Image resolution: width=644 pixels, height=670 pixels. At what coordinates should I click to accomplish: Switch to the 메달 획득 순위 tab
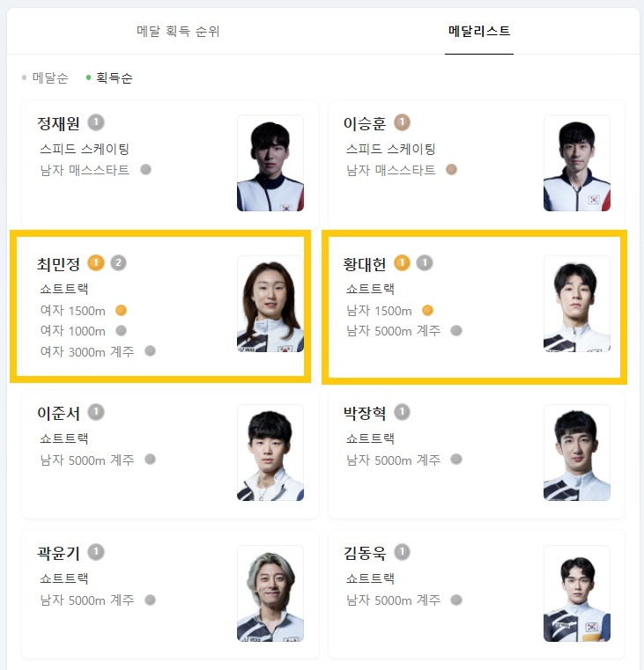click(178, 31)
